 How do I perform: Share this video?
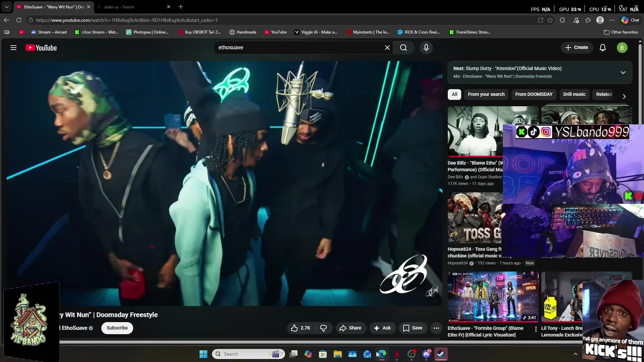(x=350, y=328)
